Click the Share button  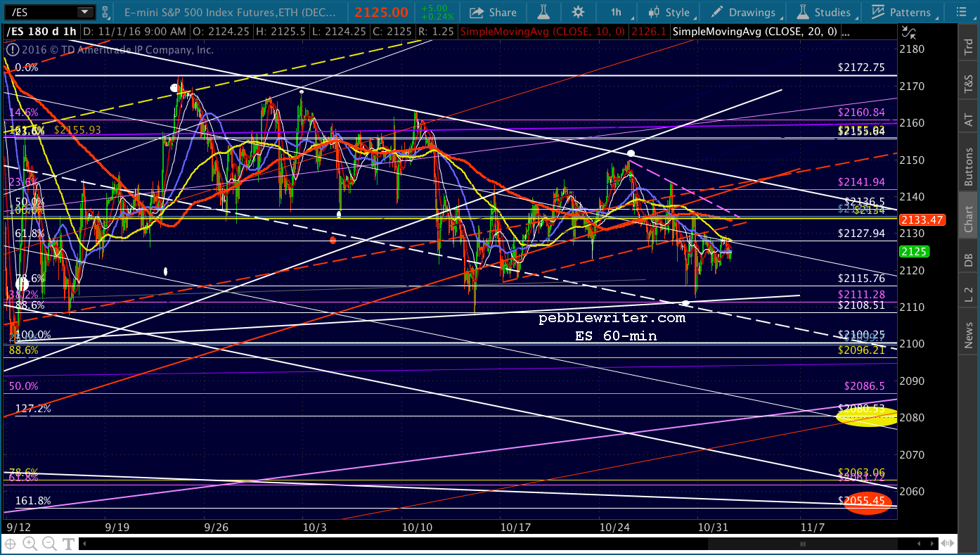coord(494,12)
